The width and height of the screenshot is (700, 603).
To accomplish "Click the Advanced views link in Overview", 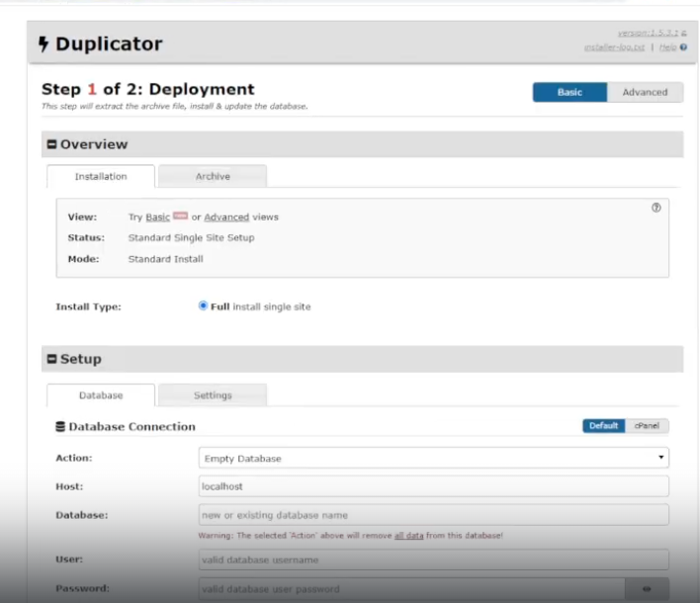I will click(226, 217).
